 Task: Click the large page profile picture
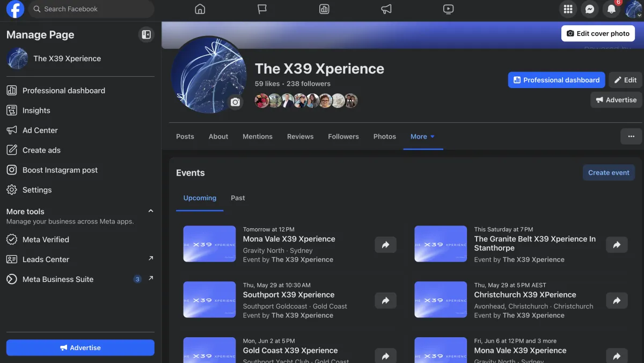point(209,75)
